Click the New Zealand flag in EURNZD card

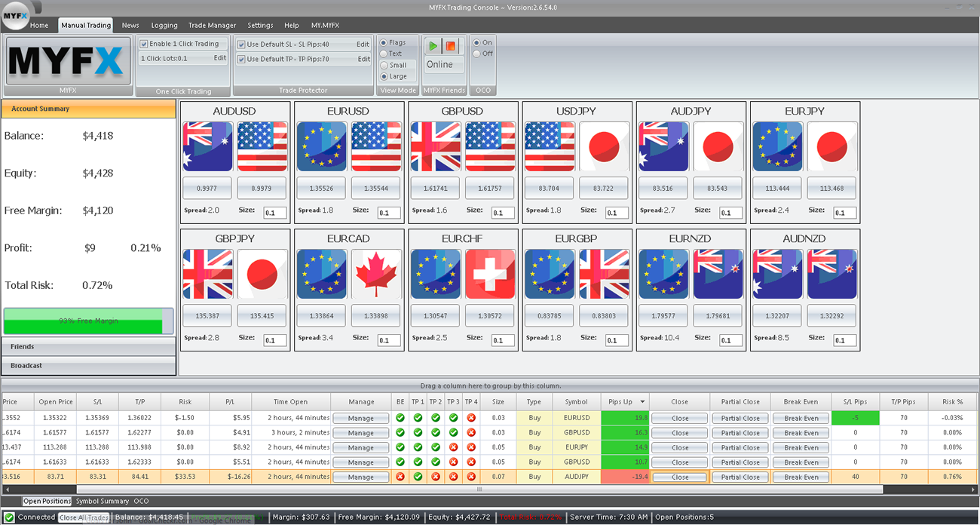coord(718,274)
